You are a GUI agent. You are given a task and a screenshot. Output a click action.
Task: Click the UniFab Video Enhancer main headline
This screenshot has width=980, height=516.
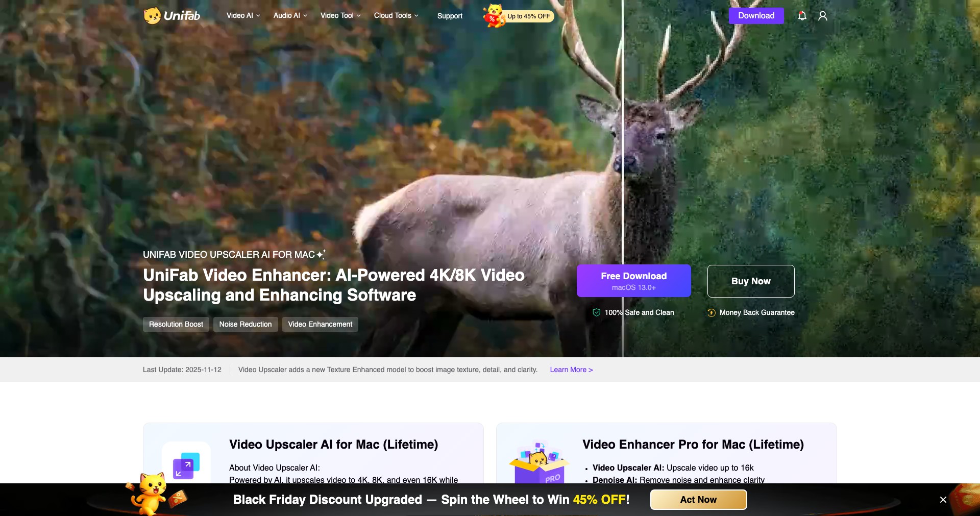point(334,285)
